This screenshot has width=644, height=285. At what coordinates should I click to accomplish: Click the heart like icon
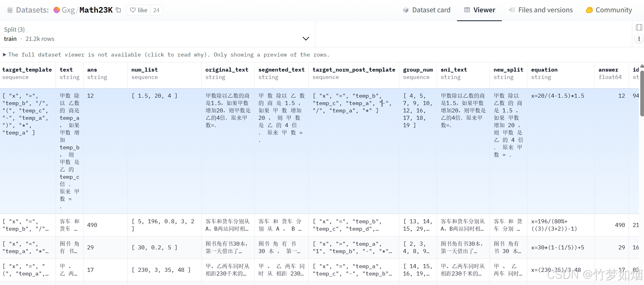click(x=133, y=10)
